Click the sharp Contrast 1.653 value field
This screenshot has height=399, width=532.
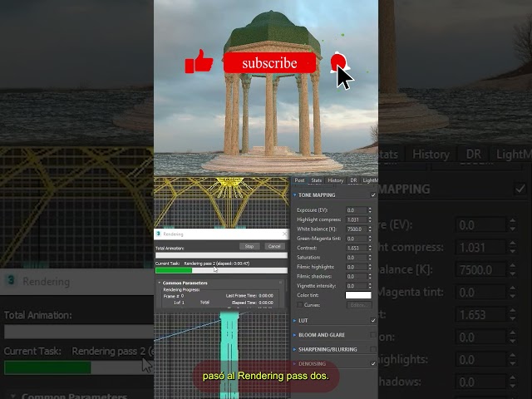(357, 248)
